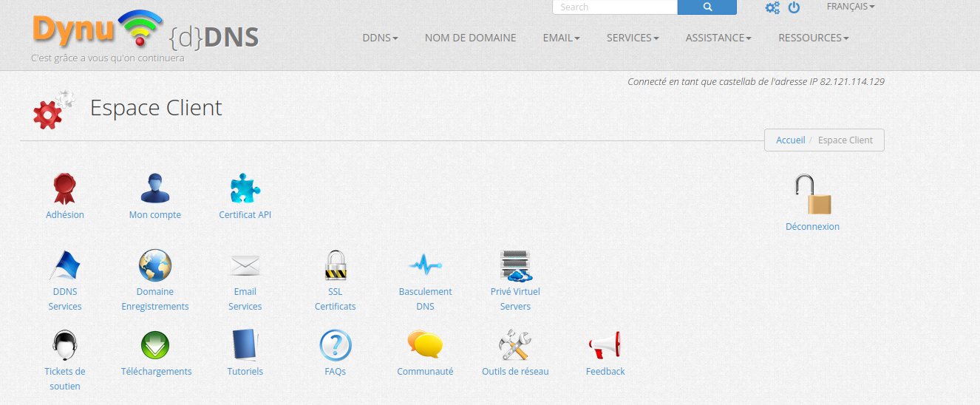Expand the DDNS dropdown menu
980x405 pixels.
[380, 38]
